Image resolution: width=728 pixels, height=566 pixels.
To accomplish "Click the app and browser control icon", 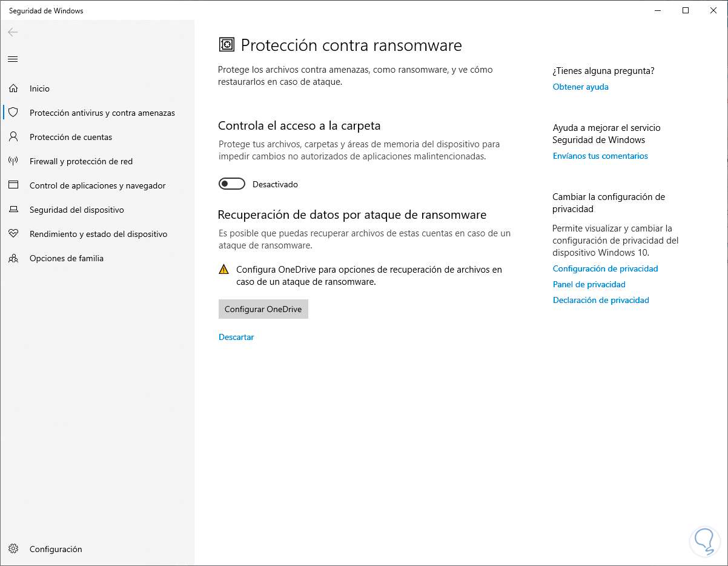I will [x=13, y=185].
